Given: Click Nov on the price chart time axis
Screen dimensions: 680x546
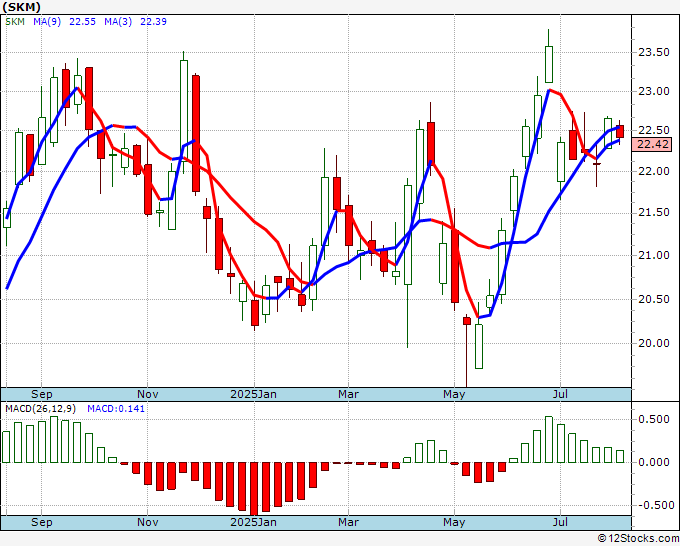Looking at the screenshot, I should coord(147,394).
